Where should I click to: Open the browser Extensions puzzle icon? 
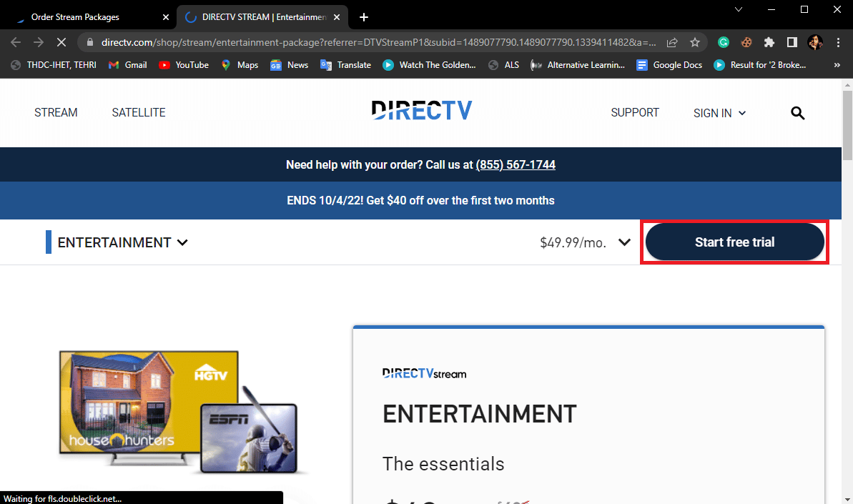[x=769, y=42]
